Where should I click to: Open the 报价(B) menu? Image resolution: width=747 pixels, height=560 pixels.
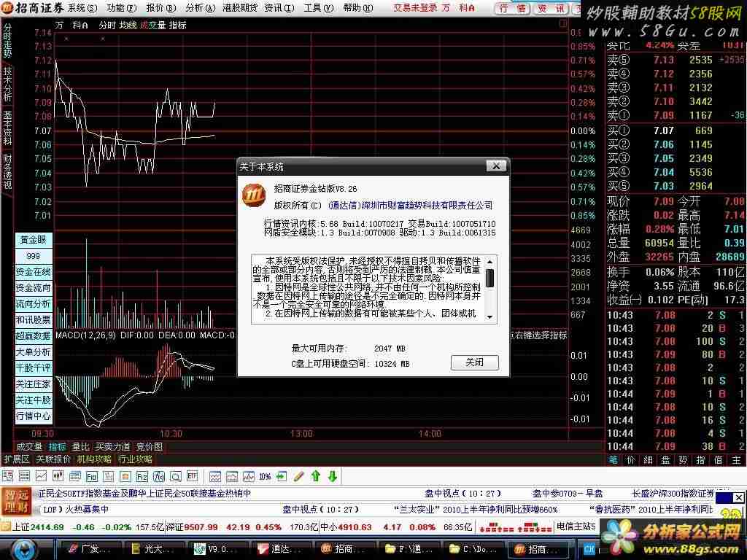(161, 8)
